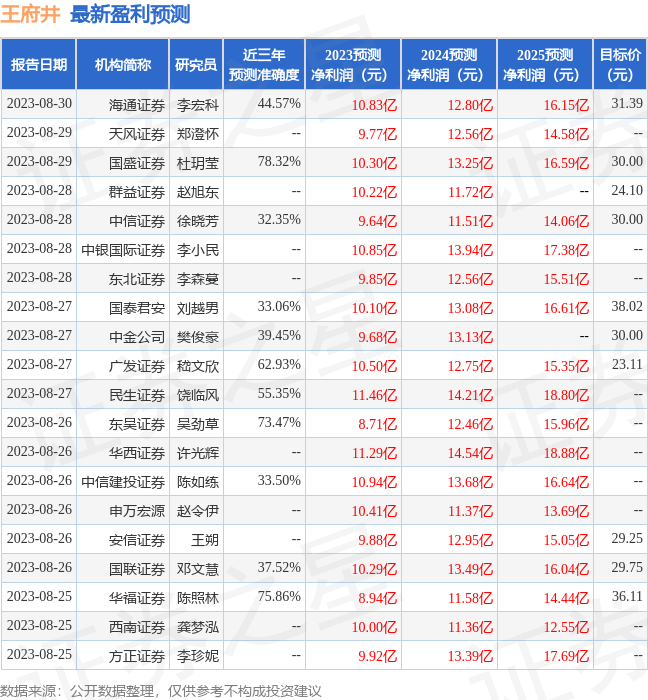This screenshot has width=648, height=700.
Task: Click the 2024预测净利润 column header
Action: 449,65
